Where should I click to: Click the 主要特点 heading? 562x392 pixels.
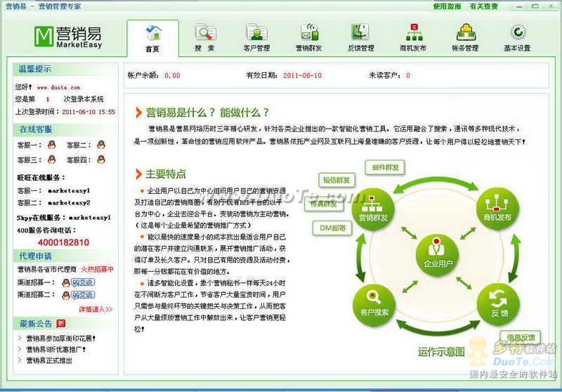166,174
